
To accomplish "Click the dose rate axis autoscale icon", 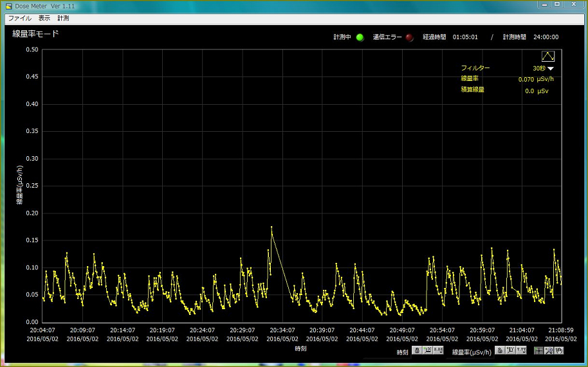I will pos(510,351).
